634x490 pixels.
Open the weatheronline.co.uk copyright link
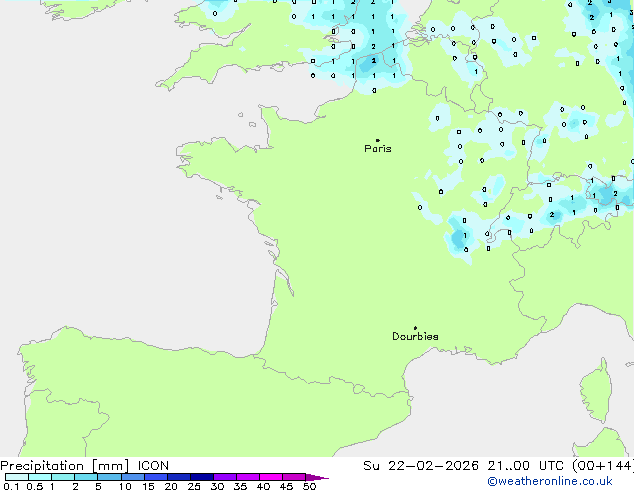point(556,482)
